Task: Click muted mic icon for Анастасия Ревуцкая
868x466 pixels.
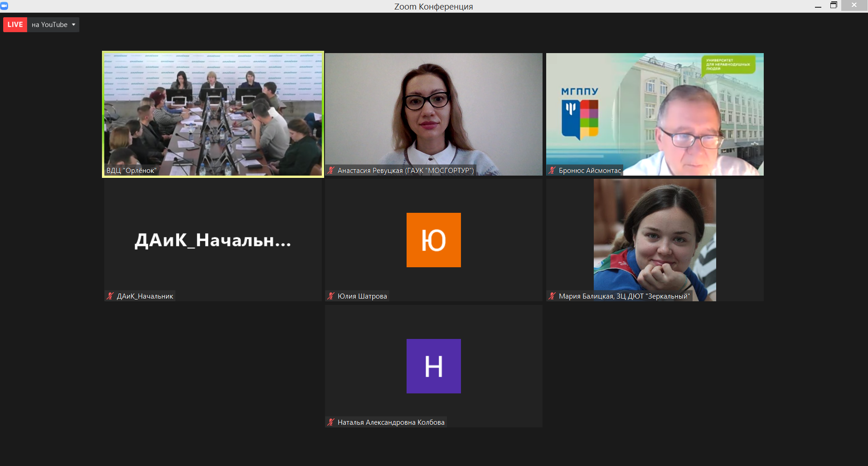Action: 331,171
